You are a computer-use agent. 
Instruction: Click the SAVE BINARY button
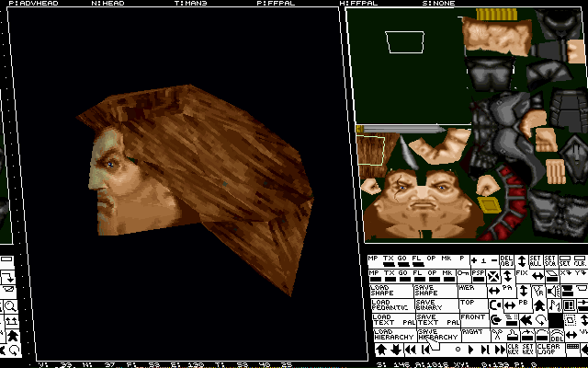coord(436,305)
